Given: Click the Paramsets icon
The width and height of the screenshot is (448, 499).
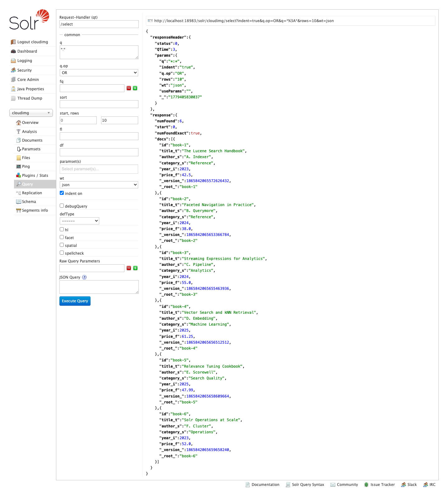Looking at the screenshot, I should 19,149.
